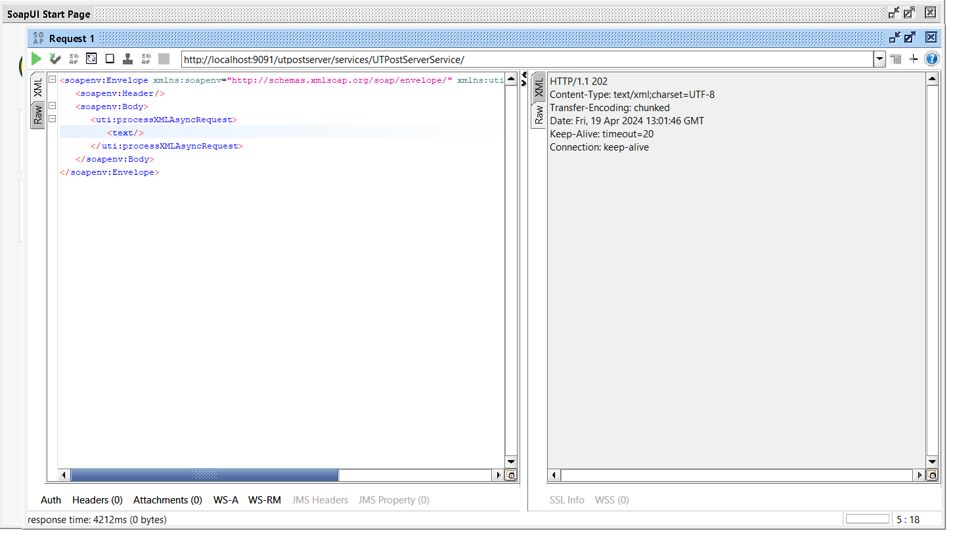Screen dimensions: 980x533
Task: Click the plus icon beside the endpoint field
Action: (913, 59)
